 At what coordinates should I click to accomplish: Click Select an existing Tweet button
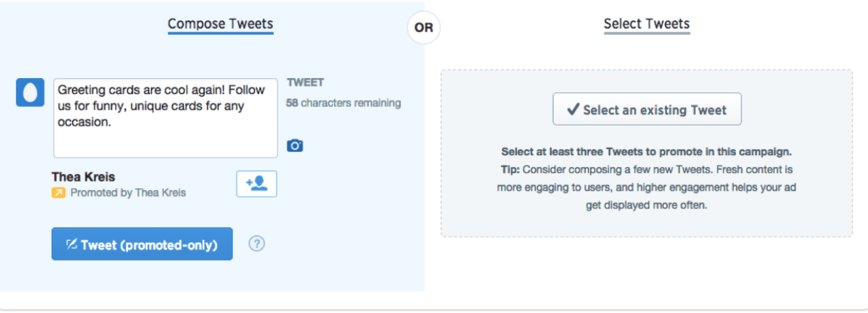tap(647, 109)
